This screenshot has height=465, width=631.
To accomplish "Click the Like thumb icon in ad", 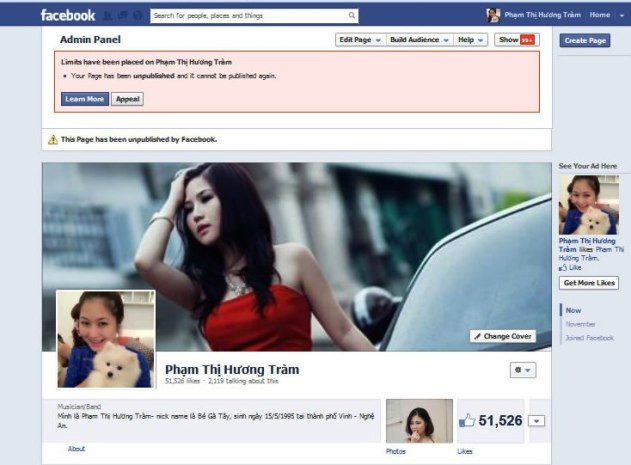I will point(563,267).
